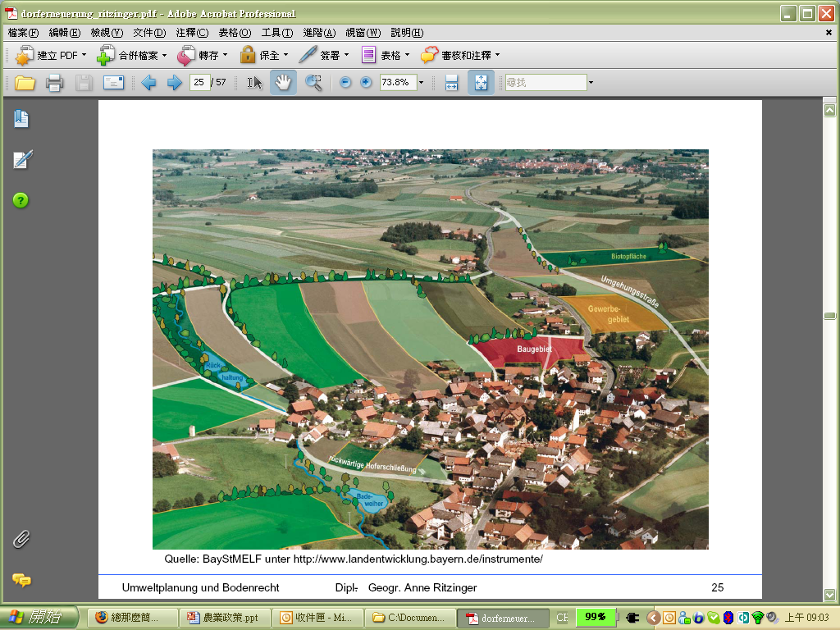Toggle the Fit Page view button
Image resolution: width=840 pixels, height=630 pixels.
481,82
